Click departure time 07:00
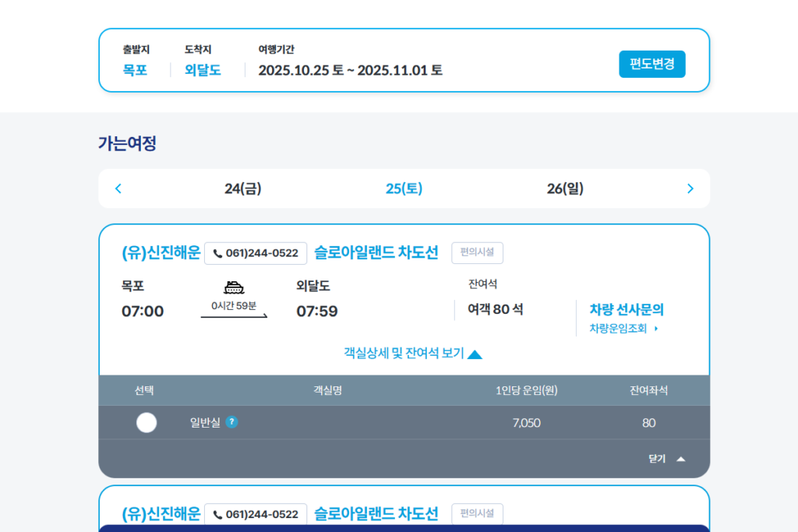Viewport: 798px width, 532px height. [143, 312]
